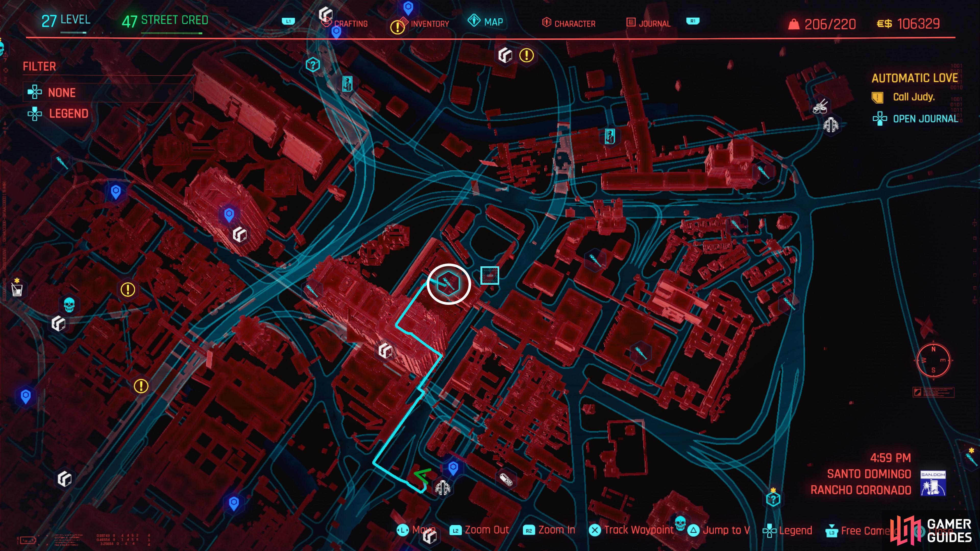This screenshot has height=551, width=980.
Task: Click the Level progress bar
Action: (x=73, y=33)
